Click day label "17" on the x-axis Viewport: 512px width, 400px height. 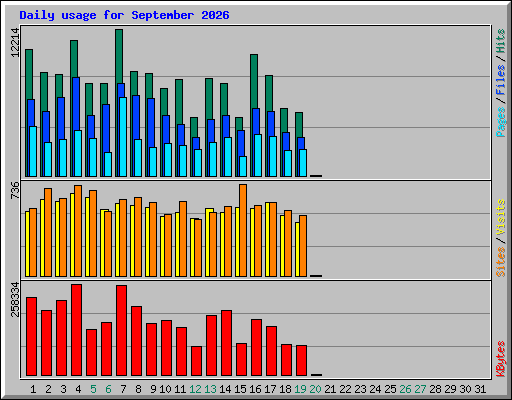tap(270, 389)
